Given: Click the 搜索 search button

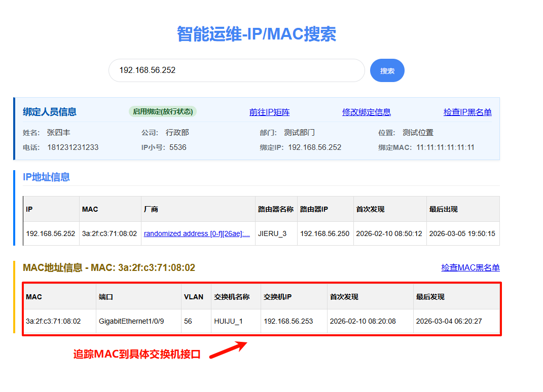Looking at the screenshot, I should [387, 70].
